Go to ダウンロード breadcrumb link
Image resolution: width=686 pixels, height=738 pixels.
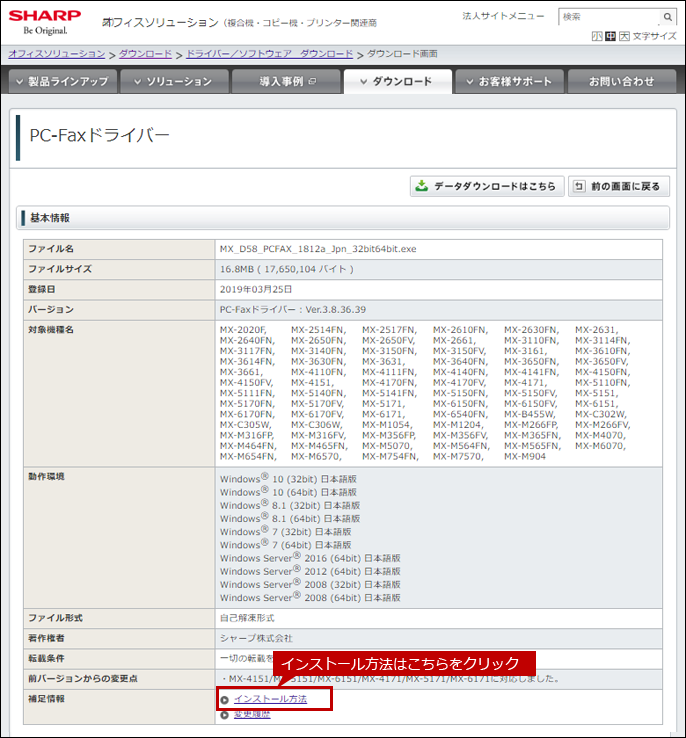pos(145,54)
